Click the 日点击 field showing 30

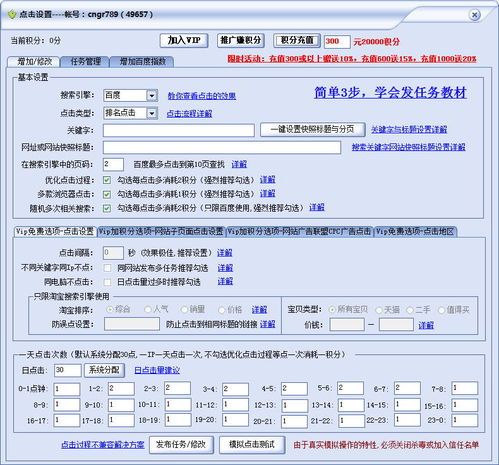coord(68,370)
